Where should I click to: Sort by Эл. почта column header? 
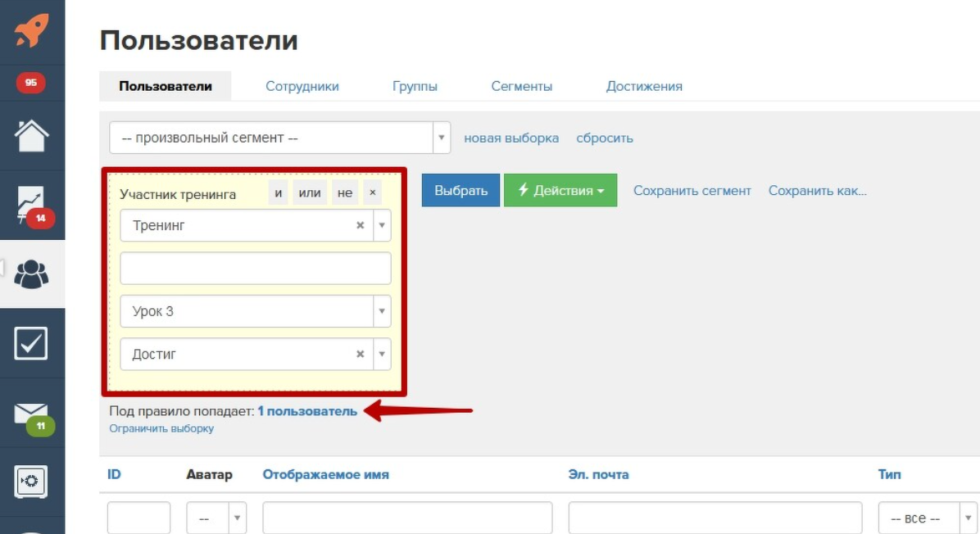point(598,475)
